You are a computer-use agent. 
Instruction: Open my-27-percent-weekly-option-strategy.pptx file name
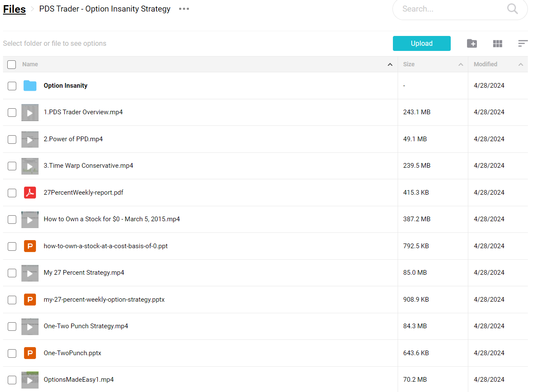(x=104, y=300)
